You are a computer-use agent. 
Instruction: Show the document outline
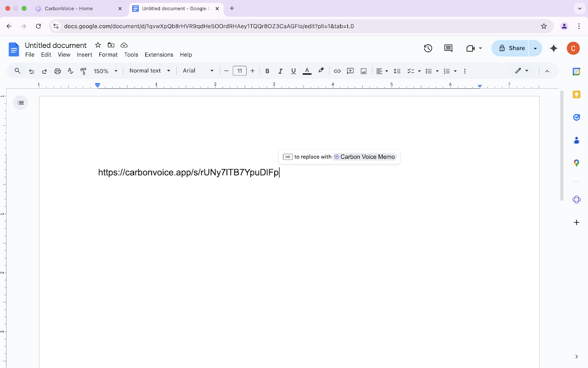21,103
